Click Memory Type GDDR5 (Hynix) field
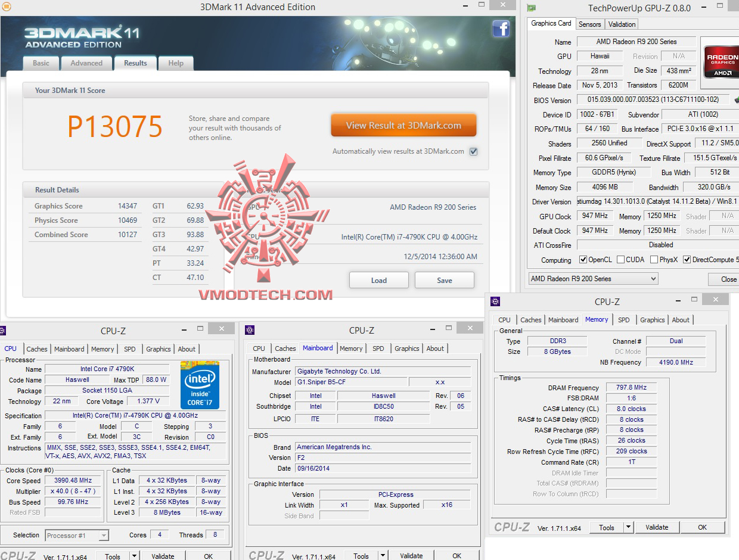The image size is (739, 560). [613, 172]
